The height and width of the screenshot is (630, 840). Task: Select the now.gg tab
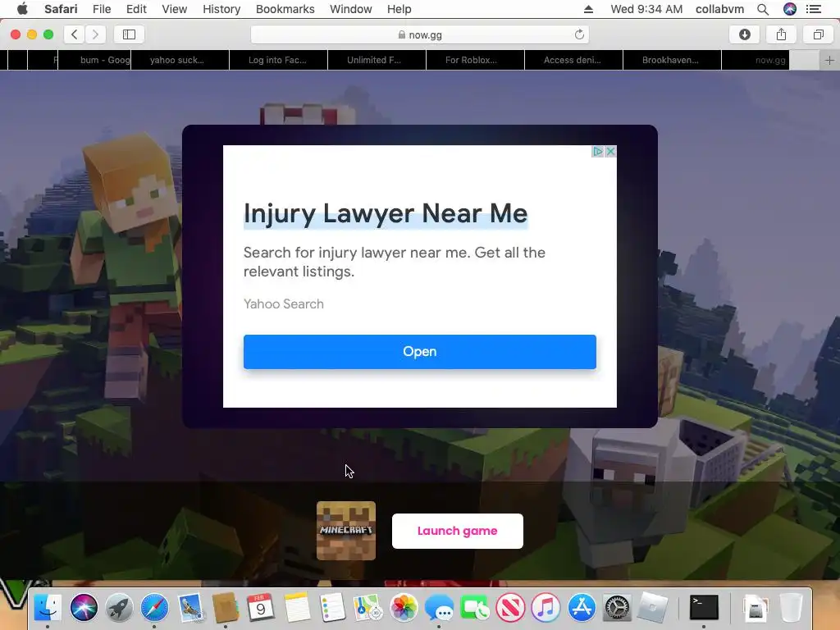pyautogui.click(x=770, y=60)
